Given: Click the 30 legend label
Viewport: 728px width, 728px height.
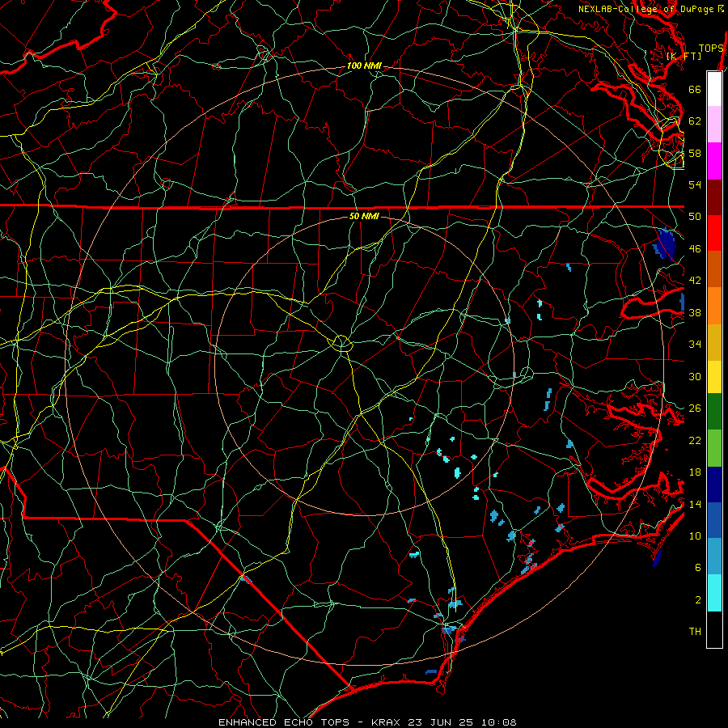Looking at the screenshot, I should pos(695,376).
